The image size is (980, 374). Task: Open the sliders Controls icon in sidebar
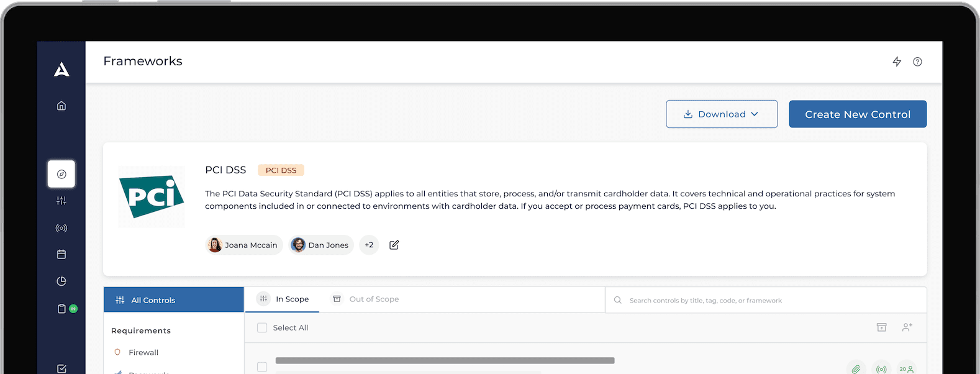61,201
